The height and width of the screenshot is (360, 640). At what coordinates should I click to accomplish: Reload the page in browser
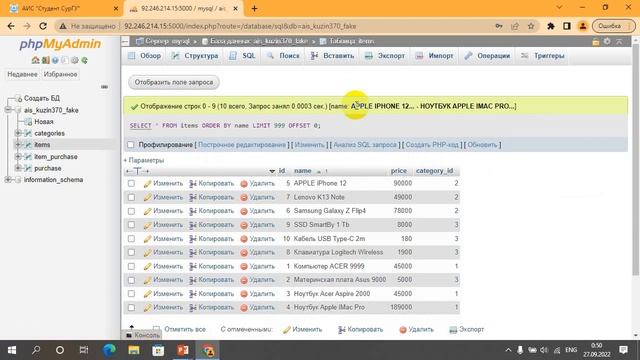pyautogui.click(x=43, y=26)
